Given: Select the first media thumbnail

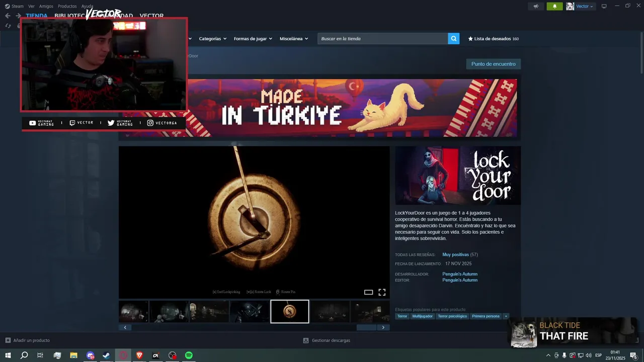Looking at the screenshot, I should pyautogui.click(x=133, y=312).
